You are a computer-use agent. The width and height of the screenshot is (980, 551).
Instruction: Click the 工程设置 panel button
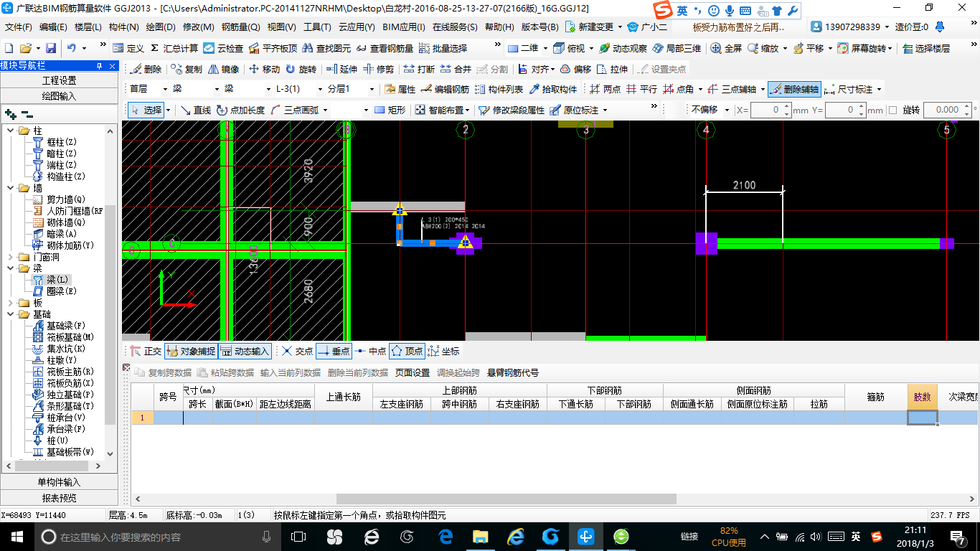coord(59,80)
